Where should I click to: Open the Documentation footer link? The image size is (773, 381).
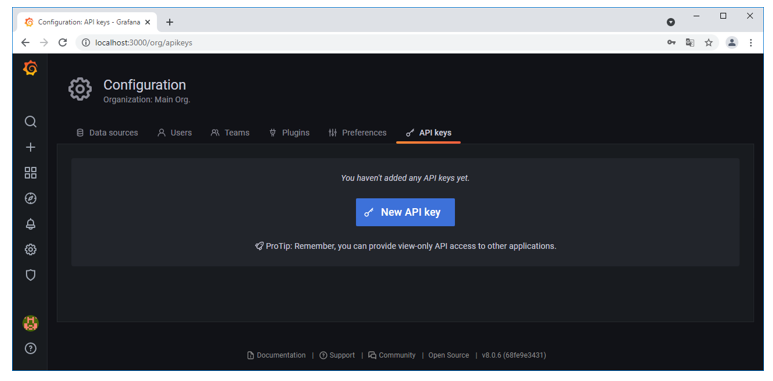276,355
